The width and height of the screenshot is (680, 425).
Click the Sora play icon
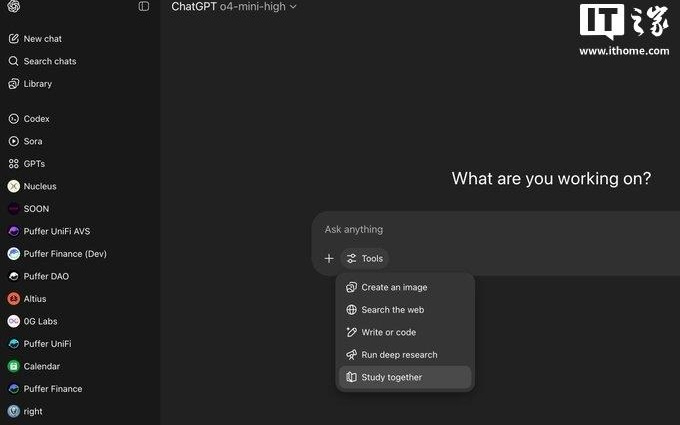(x=13, y=141)
